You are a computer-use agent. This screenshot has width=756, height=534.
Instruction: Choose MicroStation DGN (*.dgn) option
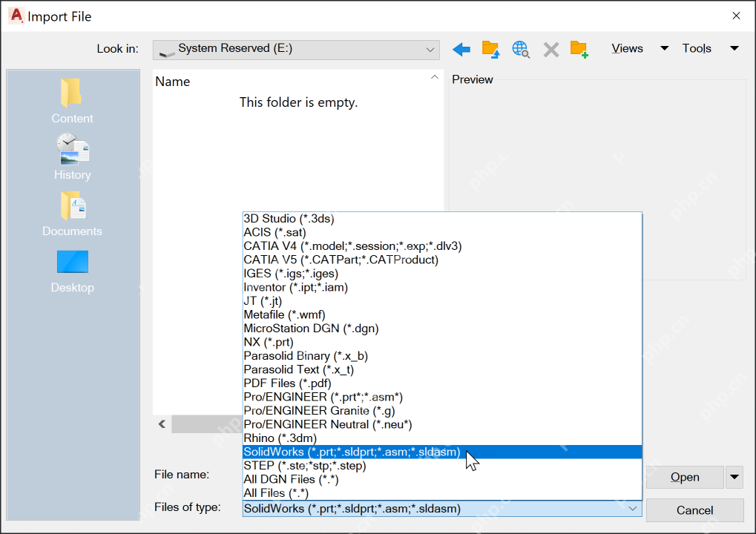tap(442, 329)
